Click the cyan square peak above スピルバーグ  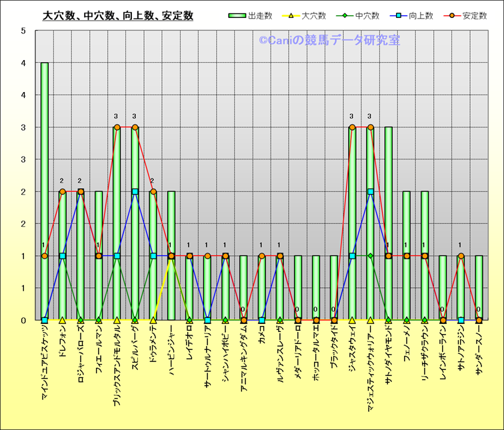[x=135, y=191]
